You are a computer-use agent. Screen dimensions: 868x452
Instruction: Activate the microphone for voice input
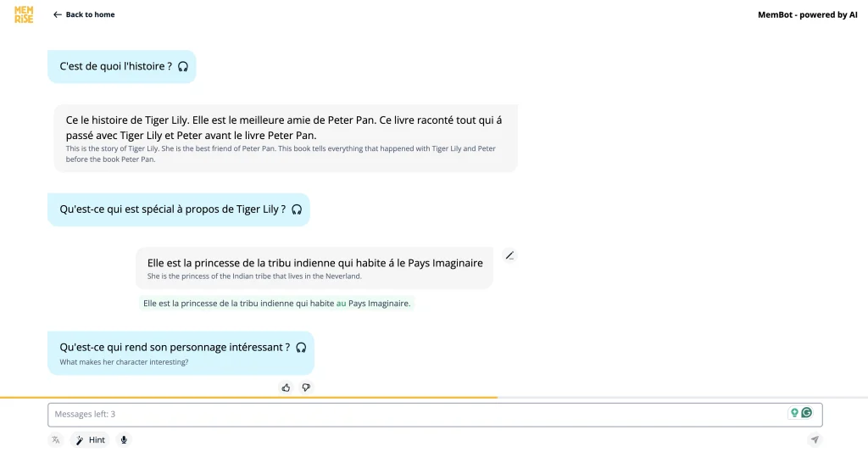pyautogui.click(x=124, y=440)
